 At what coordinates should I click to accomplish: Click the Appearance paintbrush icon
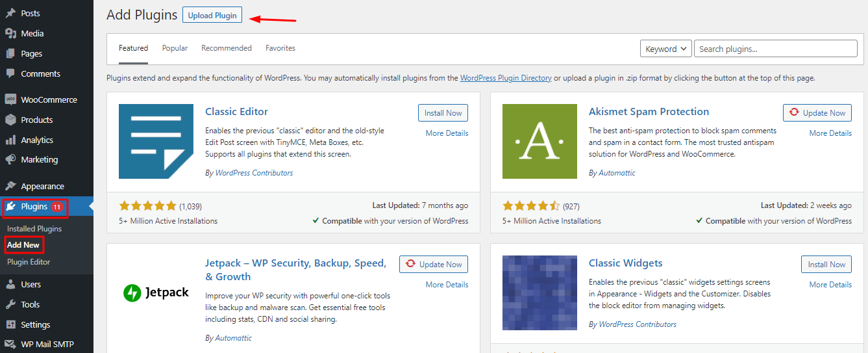10,186
